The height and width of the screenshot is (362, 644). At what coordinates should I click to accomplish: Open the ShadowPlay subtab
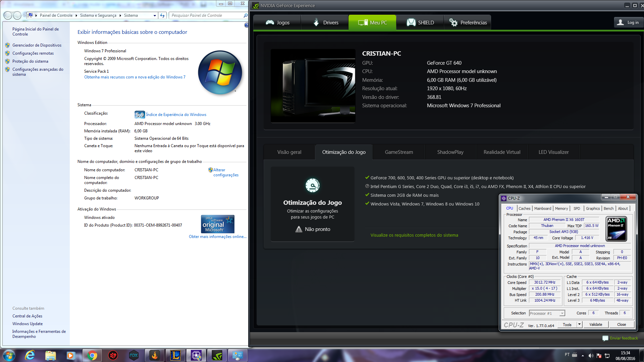pyautogui.click(x=450, y=152)
